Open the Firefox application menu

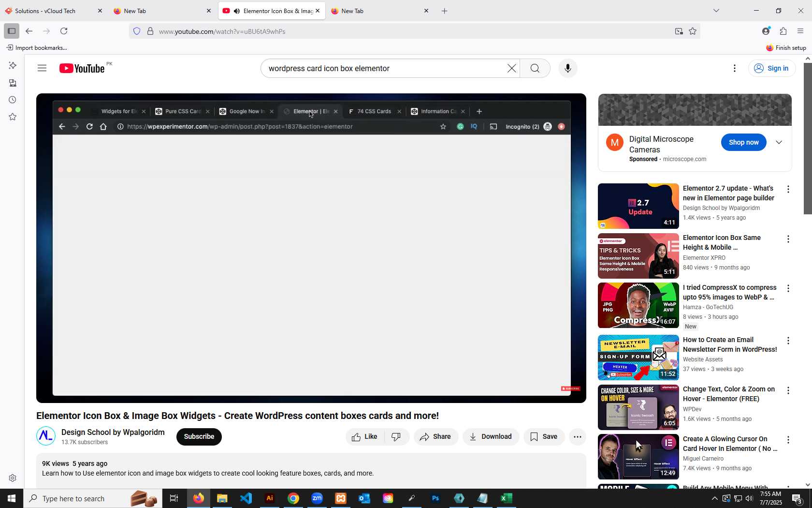tap(800, 31)
